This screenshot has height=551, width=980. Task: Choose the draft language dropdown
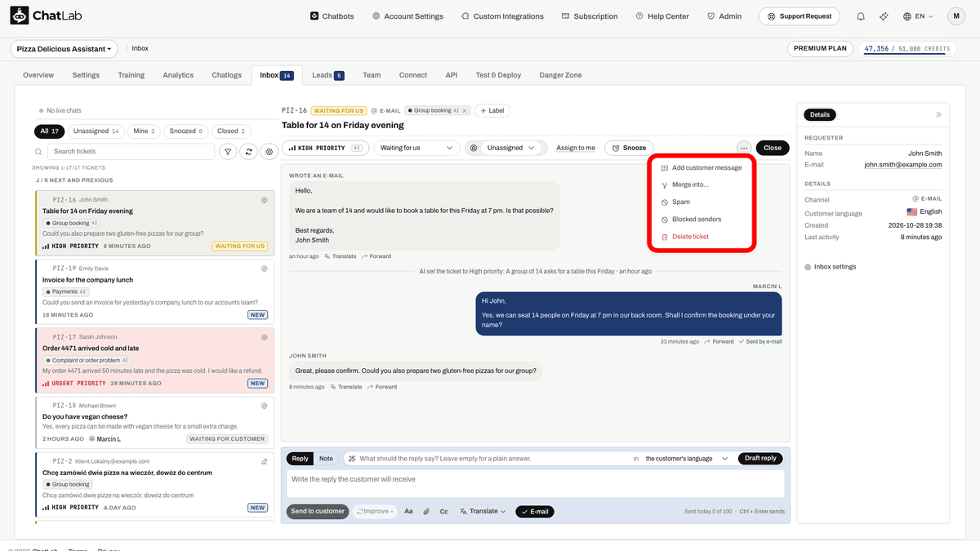click(x=686, y=459)
